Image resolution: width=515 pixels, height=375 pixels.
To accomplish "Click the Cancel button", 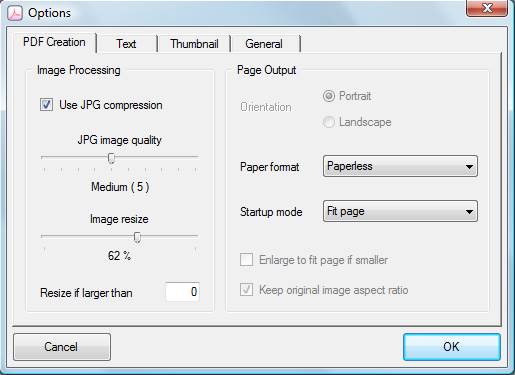I will tap(62, 347).
